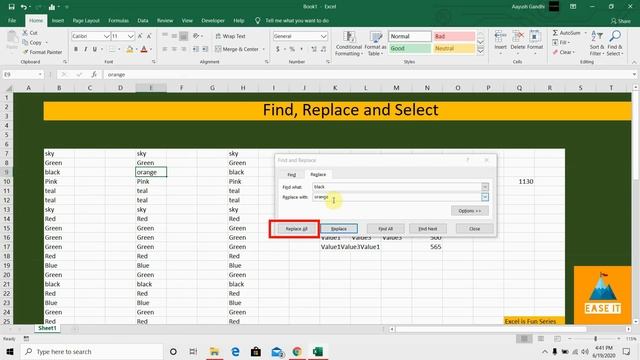The width and height of the screenshot is (640, 360).
Task: Open the File tab
Action: point(12,20)
